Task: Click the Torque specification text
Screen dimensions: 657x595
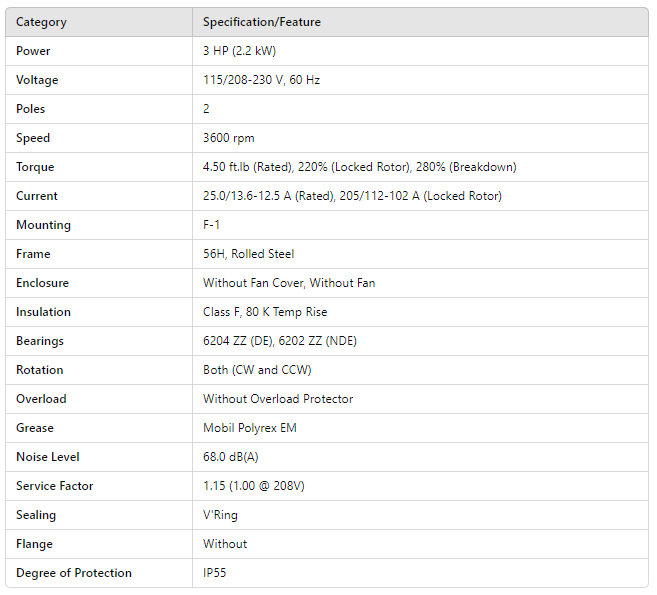Action: tap(359, 167)
